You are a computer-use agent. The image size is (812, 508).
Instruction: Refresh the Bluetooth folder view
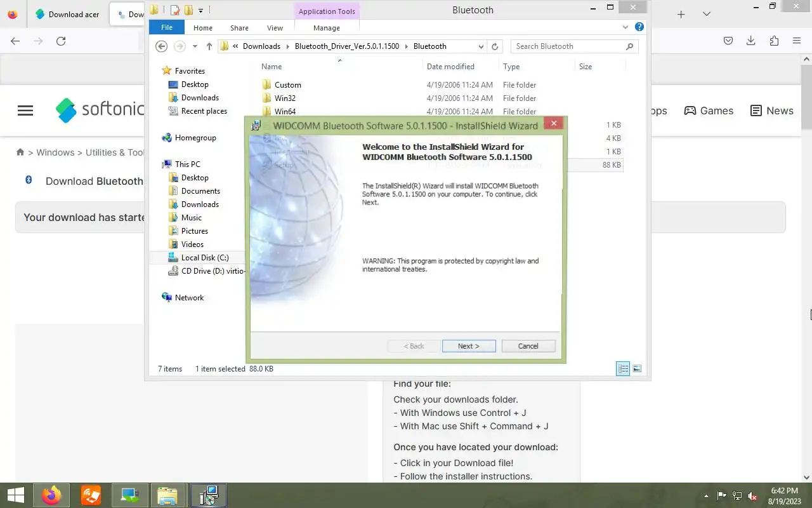(495, 46)
